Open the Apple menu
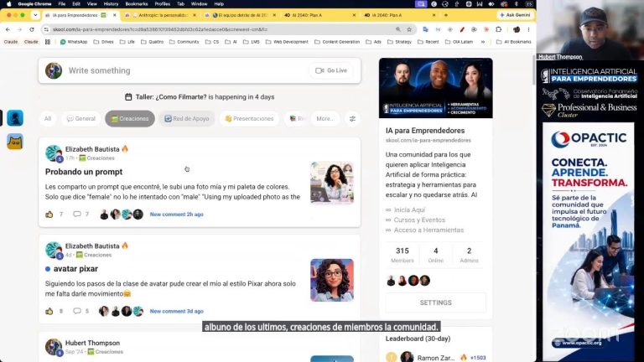This screenshot has height=362, width=644. 8,3
